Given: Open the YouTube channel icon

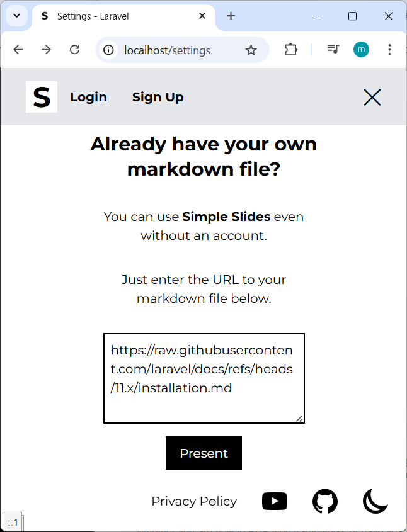Looking at the screenshot, I should pos(275,501).
